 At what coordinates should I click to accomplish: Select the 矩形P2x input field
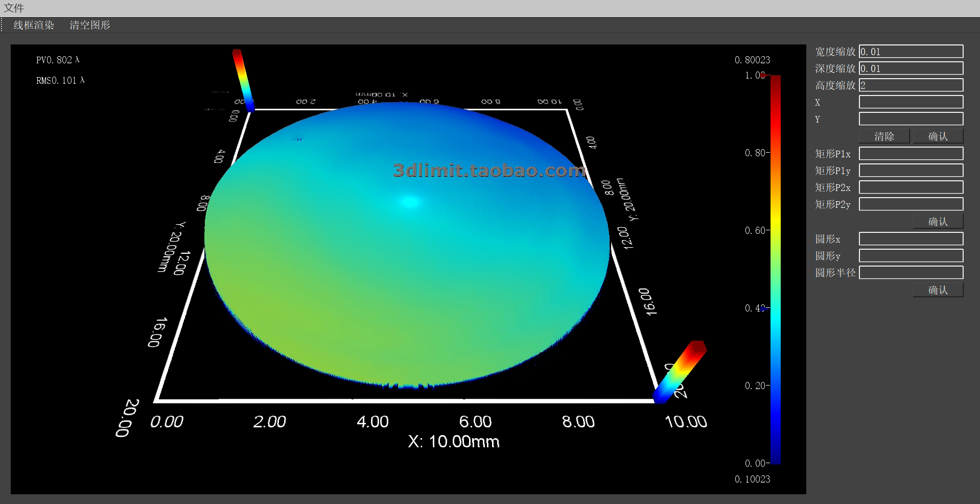point(911,187)
